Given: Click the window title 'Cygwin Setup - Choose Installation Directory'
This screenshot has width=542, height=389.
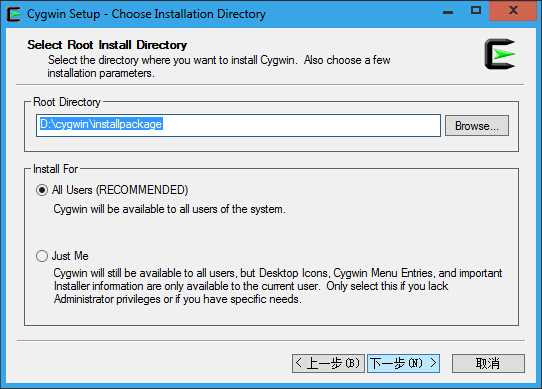Looking at the screenshot, I should pyautogui.click(x=146, y=14).
